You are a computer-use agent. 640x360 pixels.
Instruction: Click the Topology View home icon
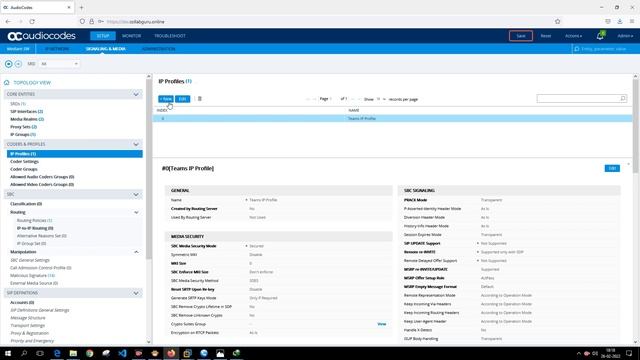(7, 82)
